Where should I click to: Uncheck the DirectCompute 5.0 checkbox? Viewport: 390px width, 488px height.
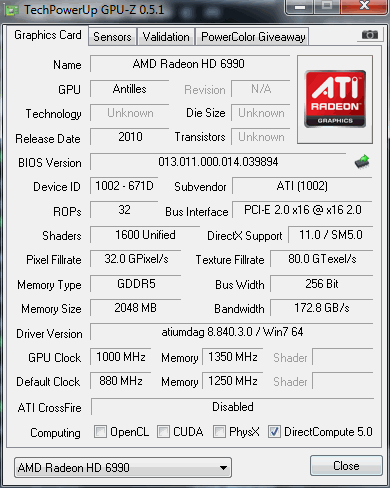coord(274,431)
